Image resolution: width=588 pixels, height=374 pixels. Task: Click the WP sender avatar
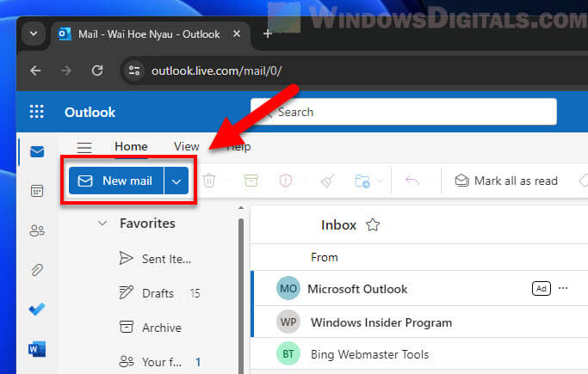pyautogui.click(x=288, y=322)
